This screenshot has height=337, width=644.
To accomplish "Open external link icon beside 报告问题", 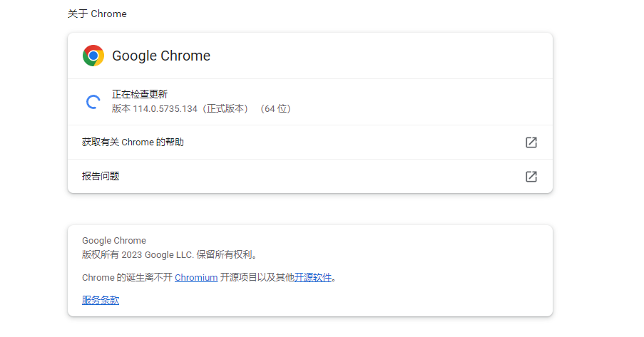I will click(531, 177).
